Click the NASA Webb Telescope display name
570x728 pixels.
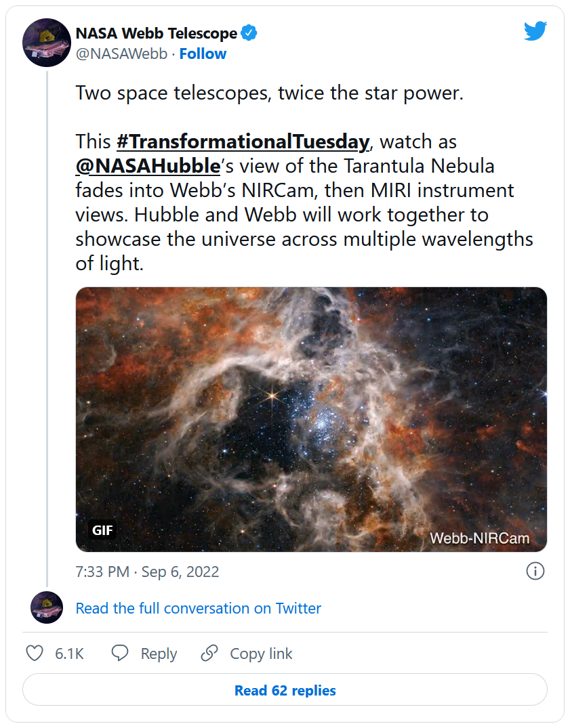coord(157,33)
